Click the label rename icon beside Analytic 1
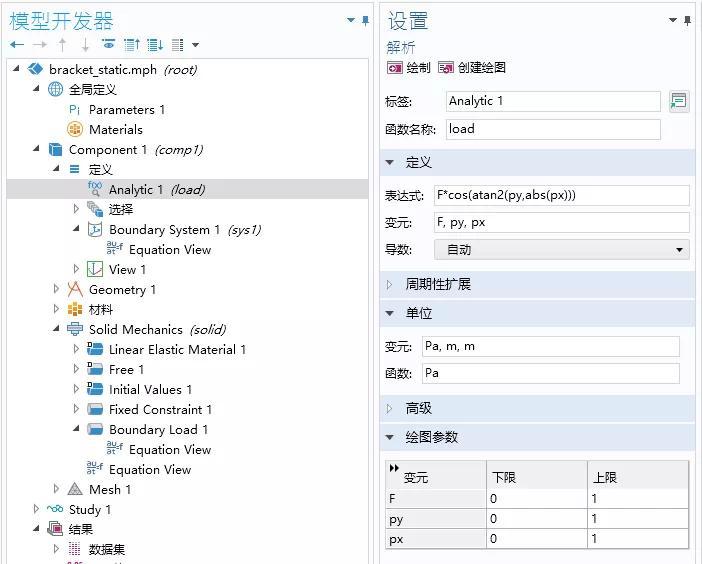702x564 pixels. [x=679, y=101]
